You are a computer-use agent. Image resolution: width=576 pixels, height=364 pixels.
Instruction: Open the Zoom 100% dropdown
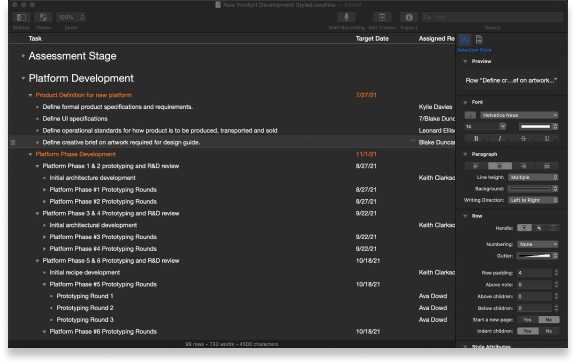pyautogui.click(x=71, y=17)
